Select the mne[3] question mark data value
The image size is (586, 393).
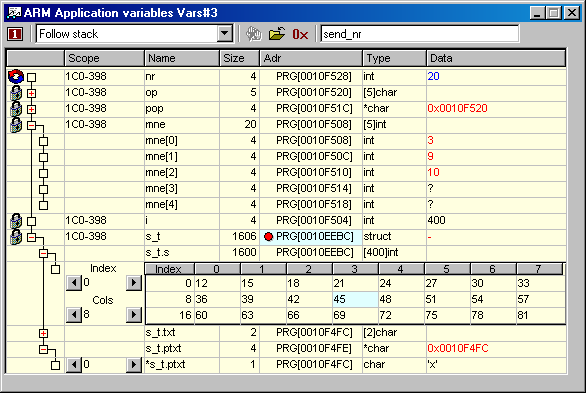point(431,188)
